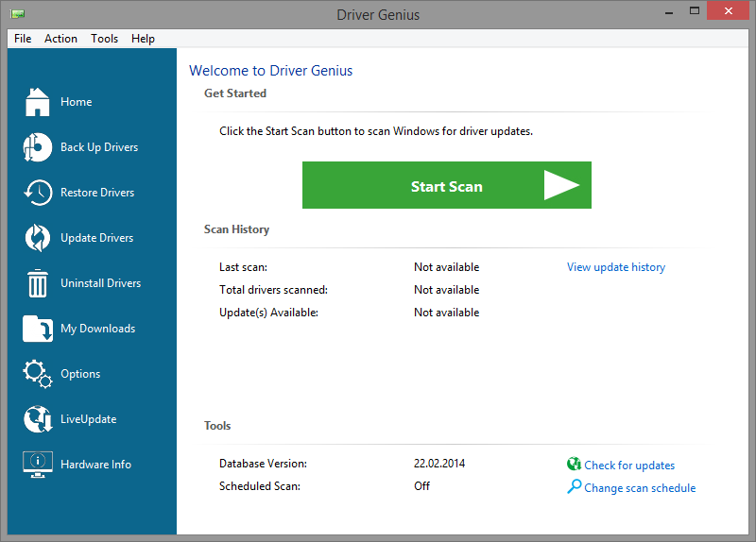Select Uninstall Drivers label in sidebar

[x=101, y=283]
